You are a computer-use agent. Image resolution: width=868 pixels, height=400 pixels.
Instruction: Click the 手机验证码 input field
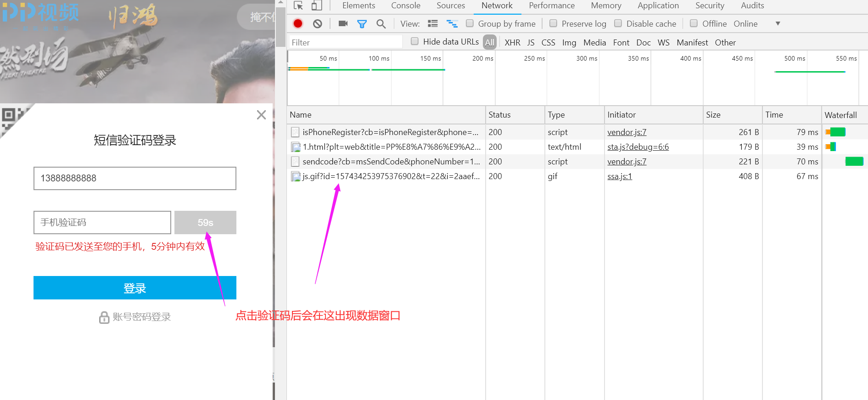coord(102,223)
